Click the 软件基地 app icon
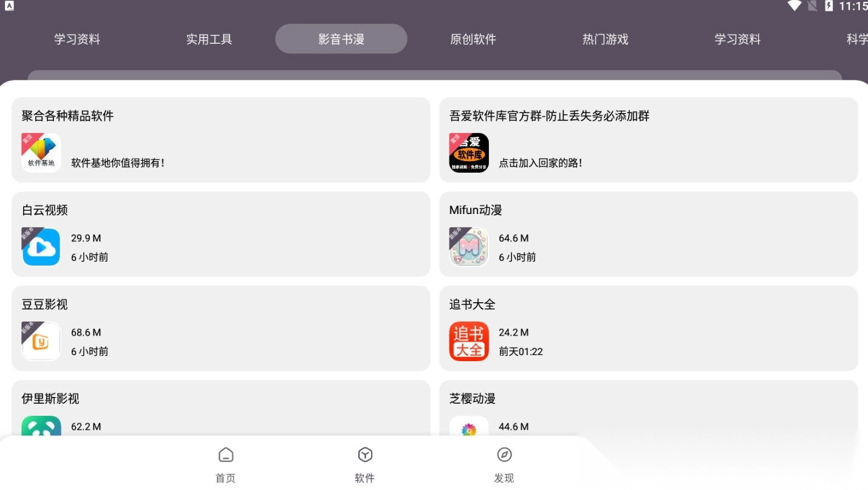The image size is (868, 490). tap(40, 152)
